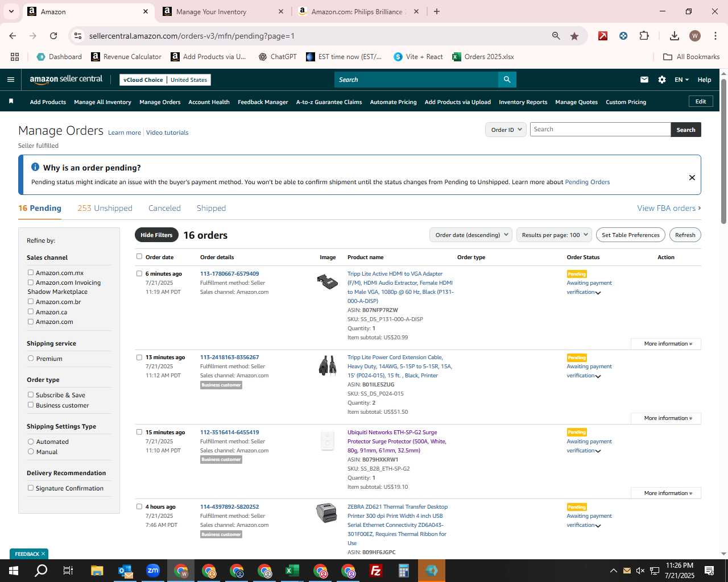This screenshot has width=728, height=582.
Task: Tick the select-all orders checkbox in header
Action: point(139,256)
